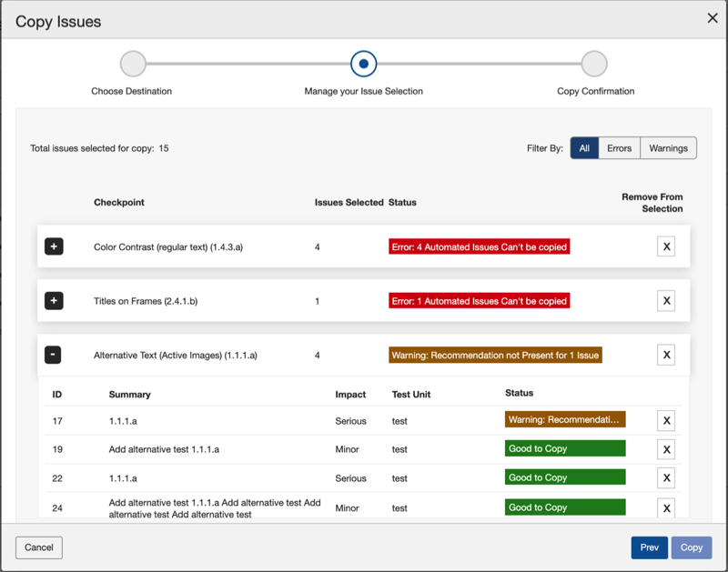Image resolution: width=728 pixels, height=572 pixels.
Task: Remove Color Contrast checkpoint from selection
Action: (x=666, y=246)
